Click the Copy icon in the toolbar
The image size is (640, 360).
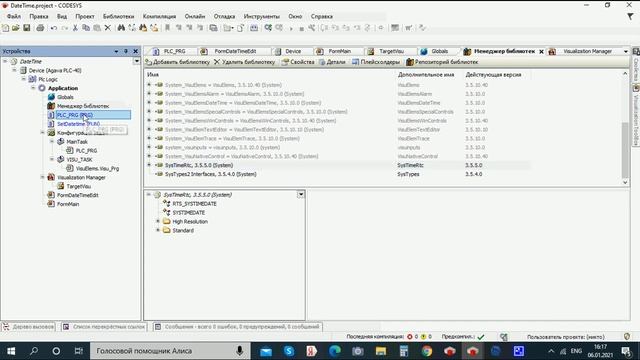[x=86, y=28]
